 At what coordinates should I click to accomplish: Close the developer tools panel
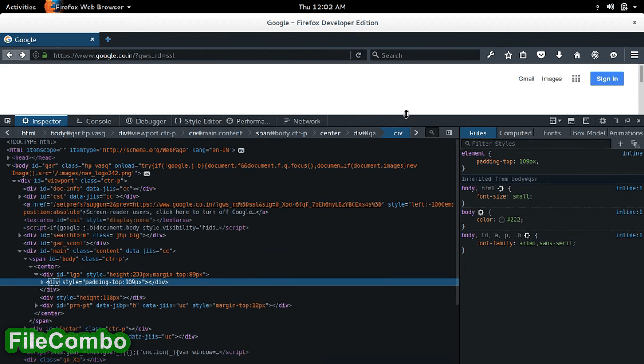click(x=639, y=121)
